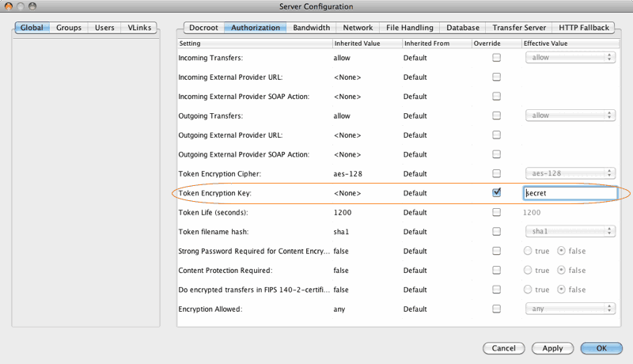
Task: Choose false for Strong Password Required
Action: [x=563, y=251]
